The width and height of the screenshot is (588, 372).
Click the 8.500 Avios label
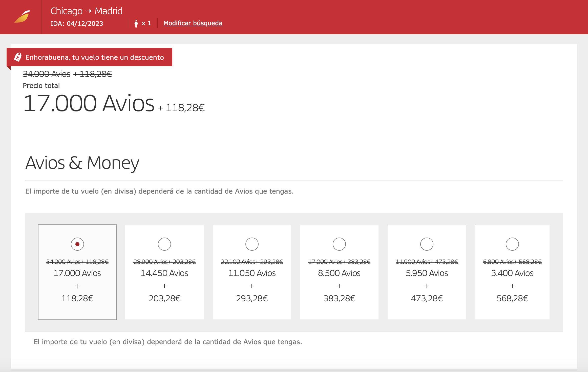(x=339, y=273)
